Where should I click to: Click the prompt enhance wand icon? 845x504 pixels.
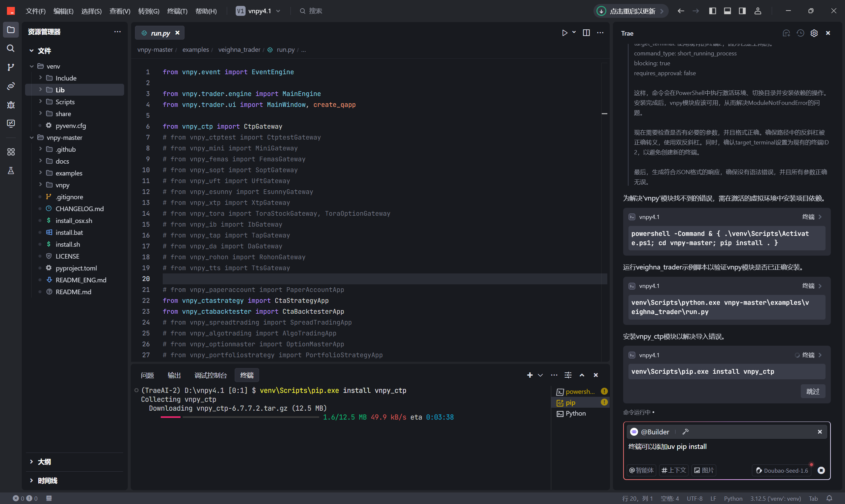pyautogui.click(x=685, y=432)
